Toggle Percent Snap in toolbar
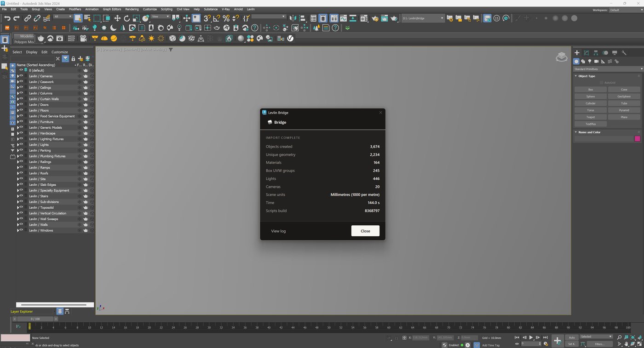644x348 pixels. tap(226, 18)
